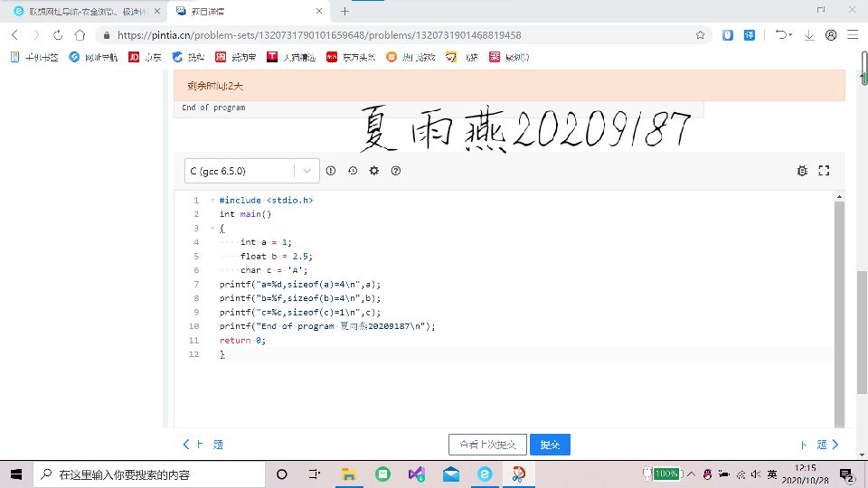Viewport: 868px width, 488px height.
Task: Click the volume icon in system tray
Action: coord(756,474)
